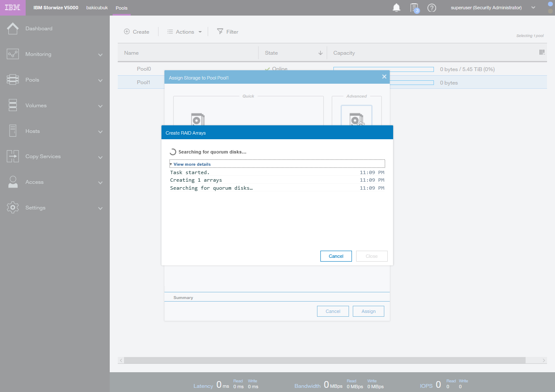Click the Settings gear icon
555x392 pixels.
click(13, 208)
